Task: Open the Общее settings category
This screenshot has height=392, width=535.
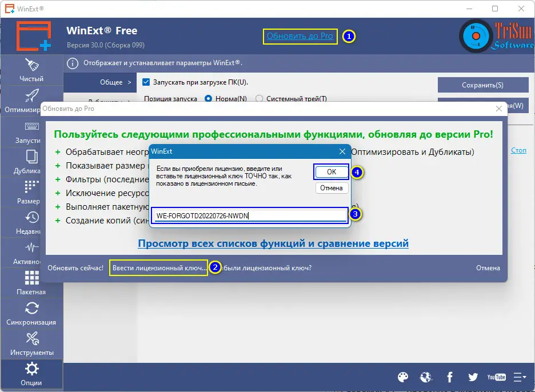Action: point(100,82)
